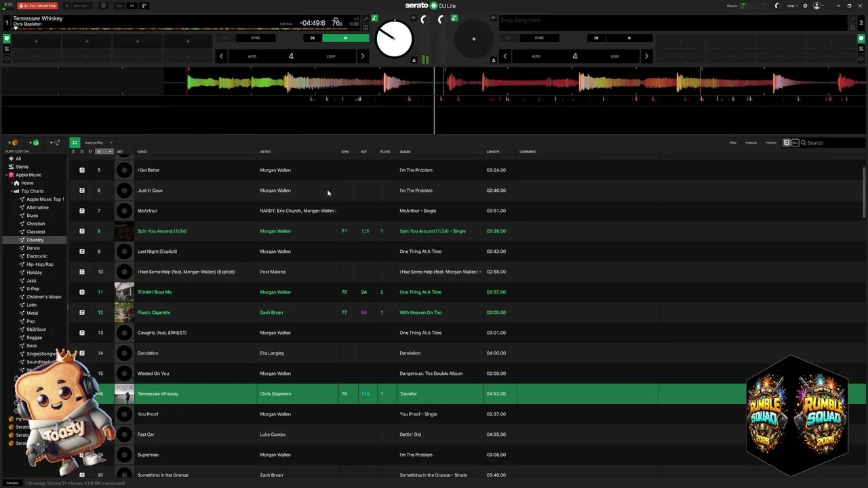Select the Stems library item

[x=22, y=167]
